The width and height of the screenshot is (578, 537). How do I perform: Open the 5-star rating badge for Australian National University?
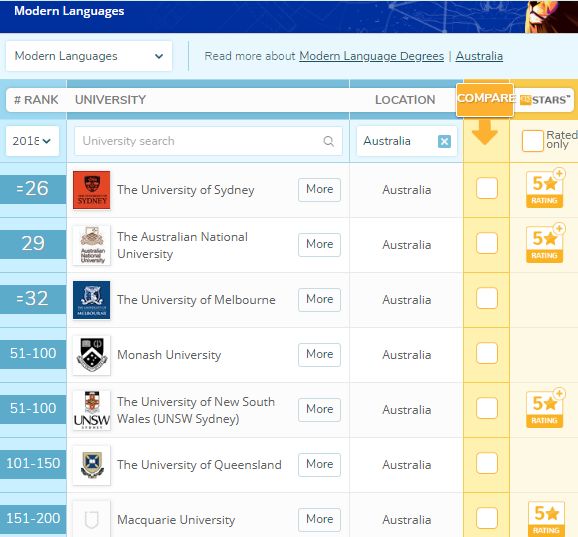point(545,244)
